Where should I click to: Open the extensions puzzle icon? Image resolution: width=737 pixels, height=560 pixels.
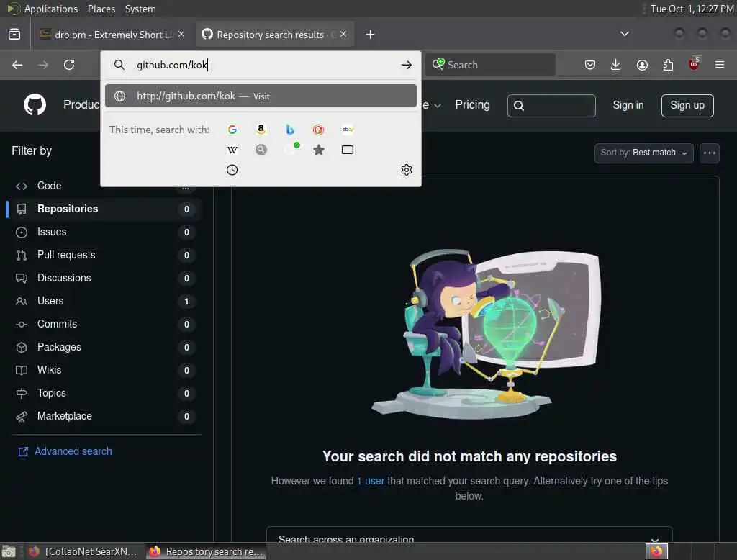pos(668,65)
